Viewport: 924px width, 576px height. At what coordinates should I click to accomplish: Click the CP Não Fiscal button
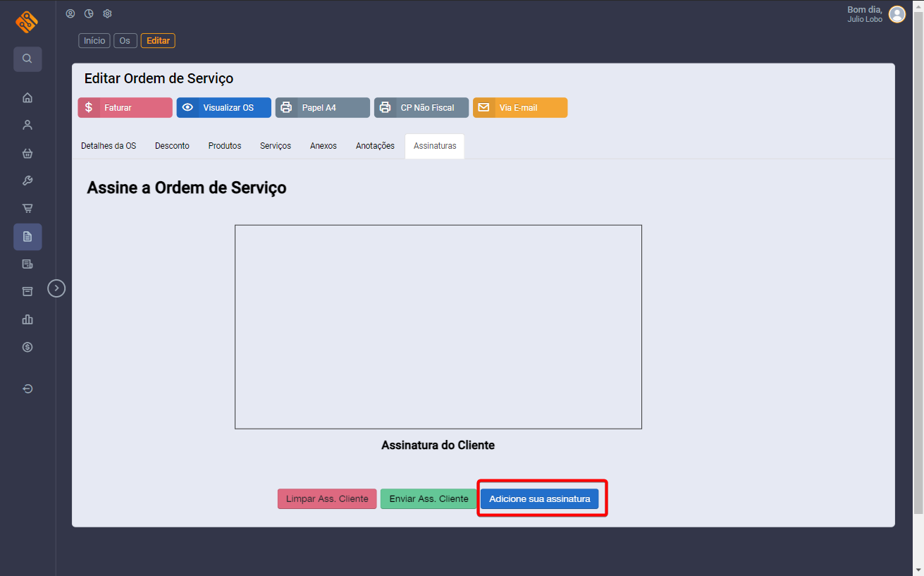click(421, 108)
